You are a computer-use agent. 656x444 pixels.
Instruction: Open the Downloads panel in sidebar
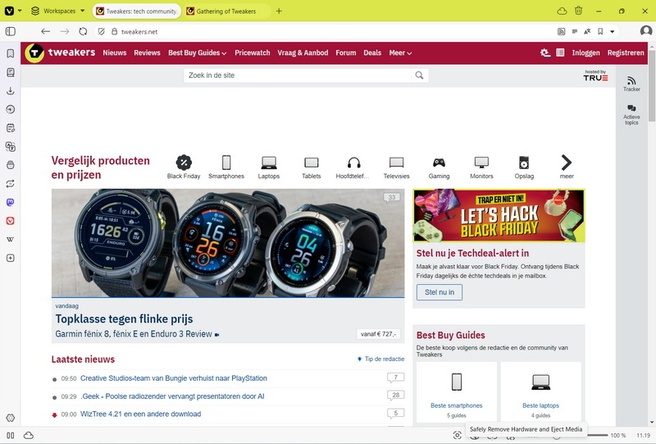point(10,91)
